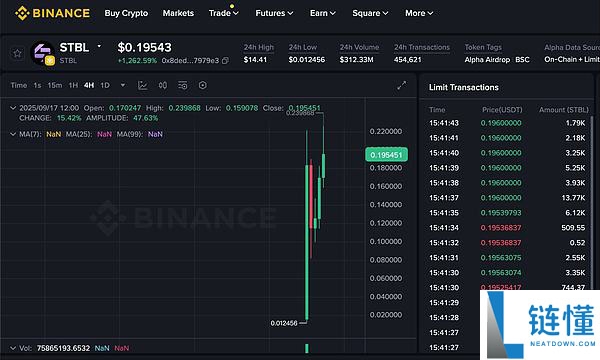Click the Token Tags label

point(483,47)
